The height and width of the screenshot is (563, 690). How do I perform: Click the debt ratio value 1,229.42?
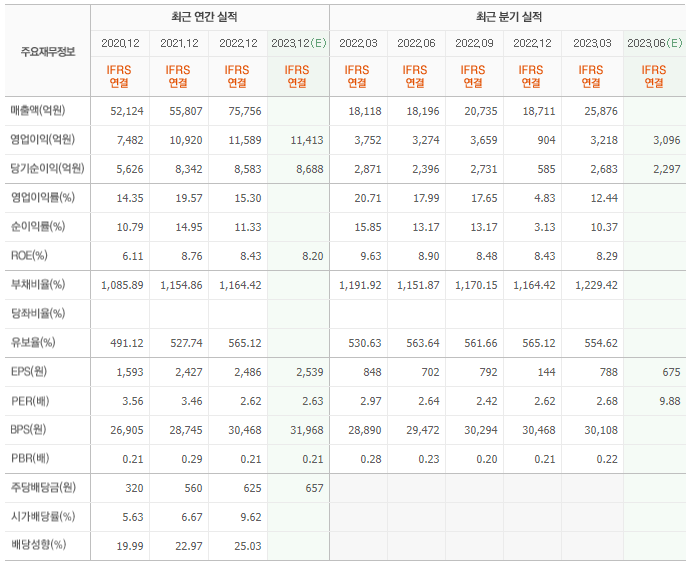tap(596, 285)
